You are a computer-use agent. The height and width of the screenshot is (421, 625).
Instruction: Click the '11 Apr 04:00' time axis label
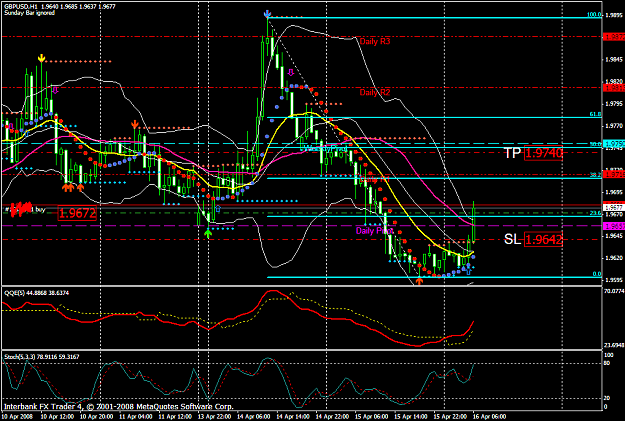tap(136, 417)
